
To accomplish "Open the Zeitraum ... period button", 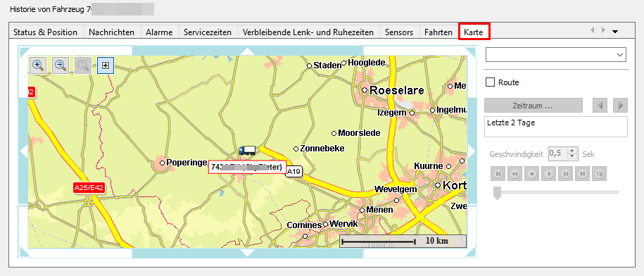I will coord(533,106).
